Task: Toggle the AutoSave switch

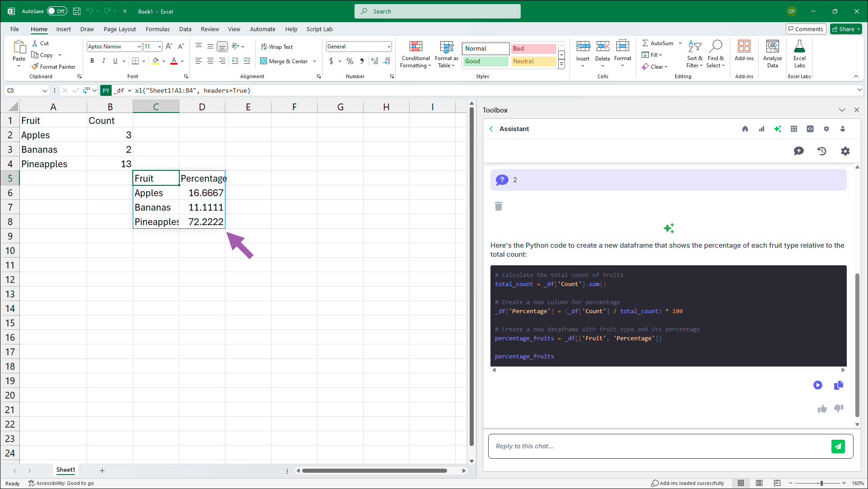Action: click(x=57, y=11)
